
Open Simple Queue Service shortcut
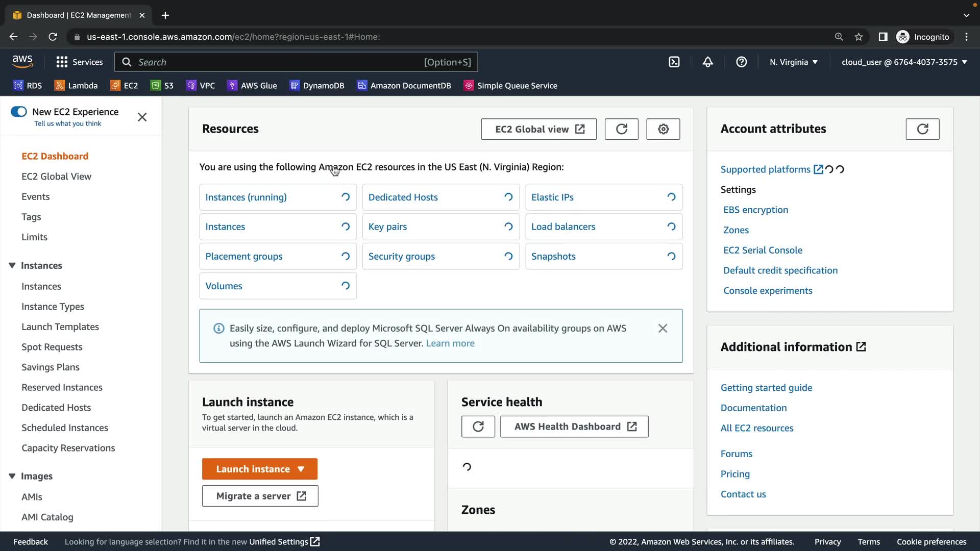coord(510,86)
